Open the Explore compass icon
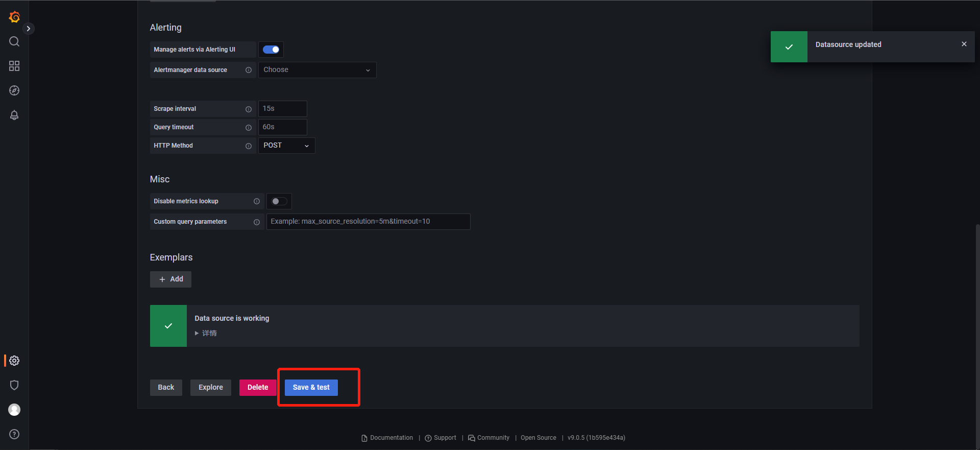Viewport: 980px width, 450px height. (x=14, y=90)
